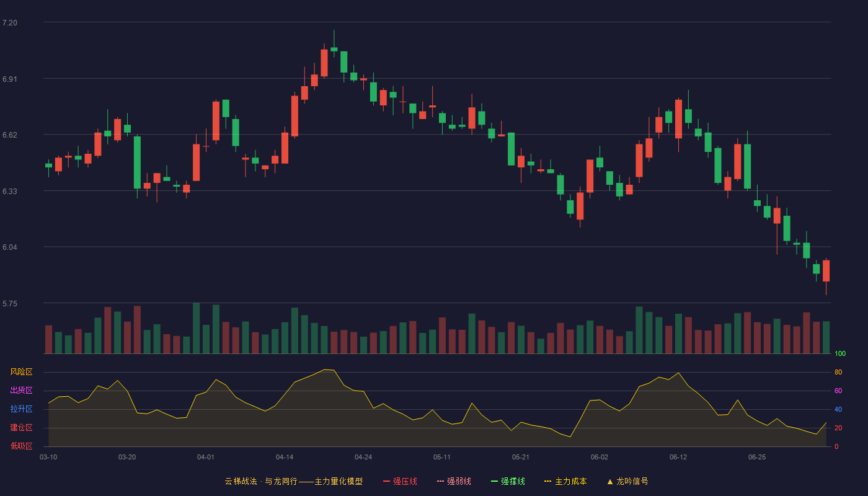
Task: Select the 拉升区 zone label
Action: pos(22,409)
